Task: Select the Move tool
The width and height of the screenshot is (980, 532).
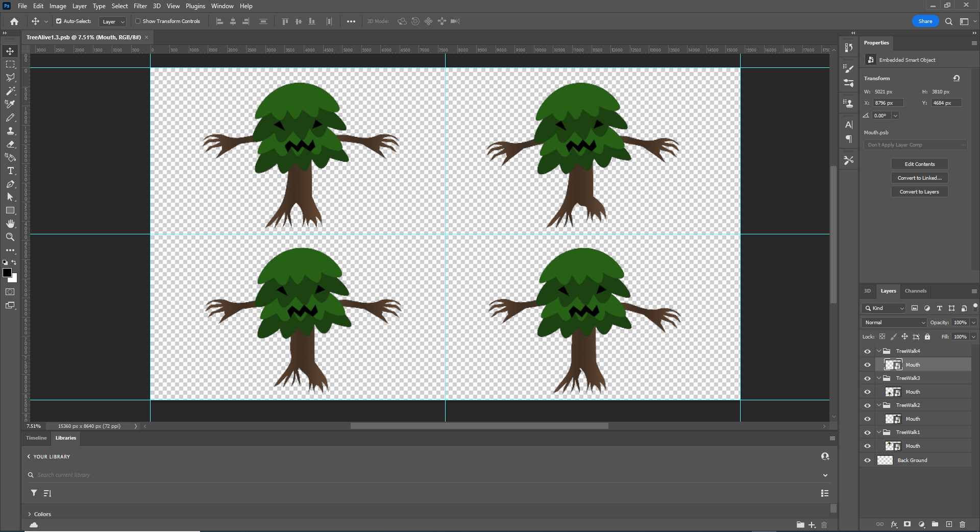Action: click(10, 51)
